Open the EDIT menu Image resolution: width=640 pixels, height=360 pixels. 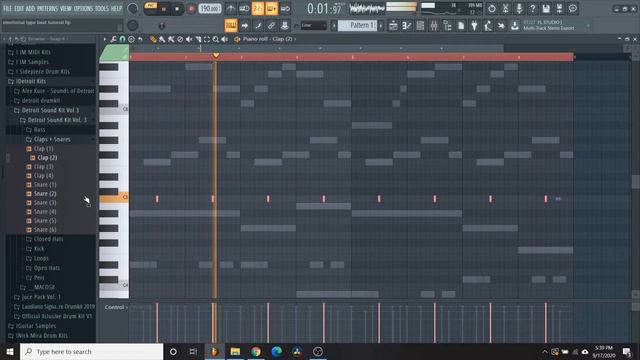19,8
